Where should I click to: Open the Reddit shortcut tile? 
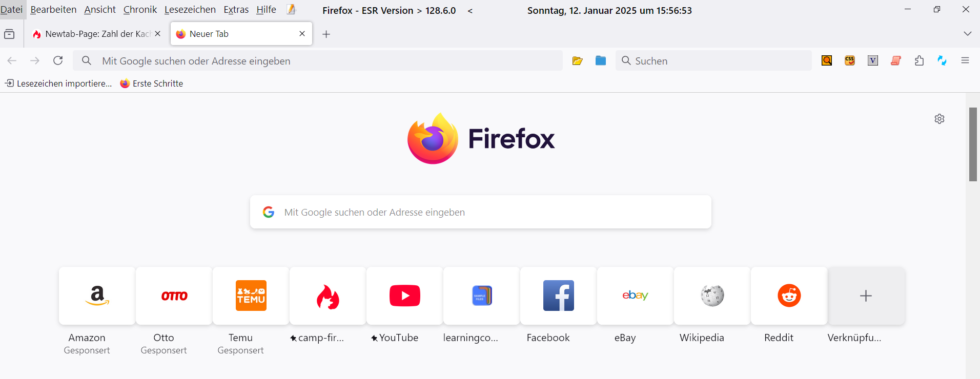pyautogui.click(x=789, y=296)
